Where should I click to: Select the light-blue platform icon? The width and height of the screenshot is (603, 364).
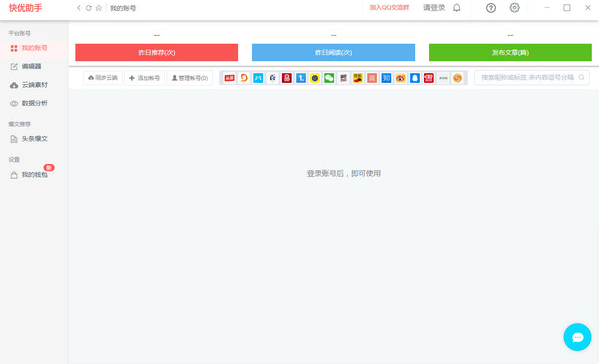(x=258, y=78)
